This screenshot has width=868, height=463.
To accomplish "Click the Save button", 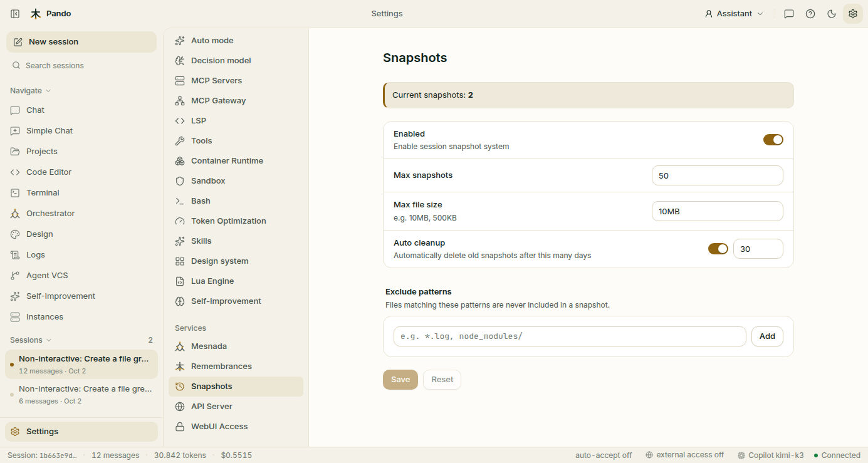I will tap(400, 380).
